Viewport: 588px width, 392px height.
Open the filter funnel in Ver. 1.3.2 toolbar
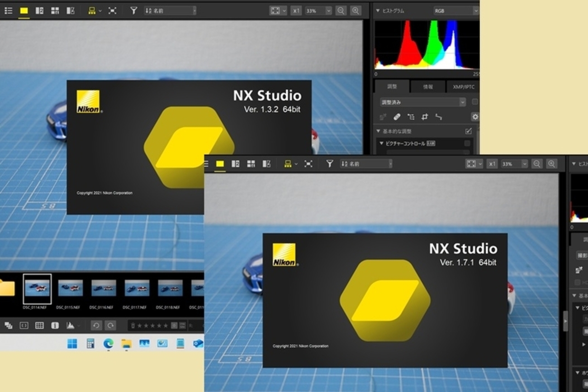pos(133,10)
